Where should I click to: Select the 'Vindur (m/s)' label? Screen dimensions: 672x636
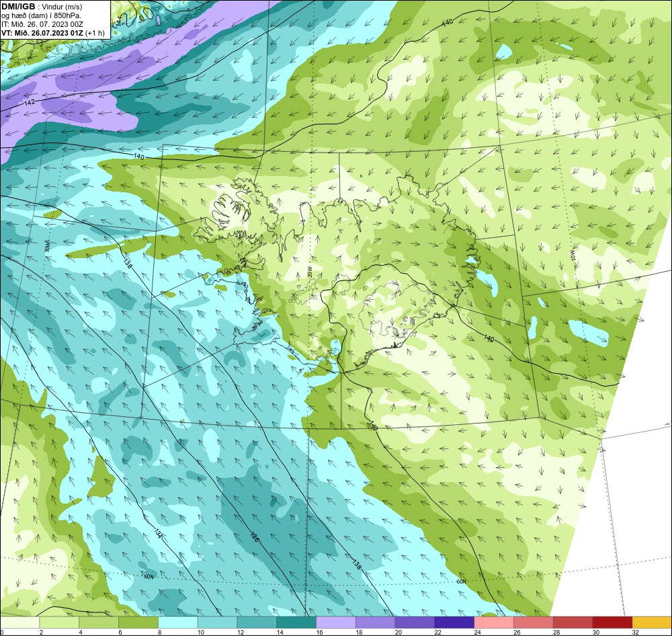(x=62, y=7)
